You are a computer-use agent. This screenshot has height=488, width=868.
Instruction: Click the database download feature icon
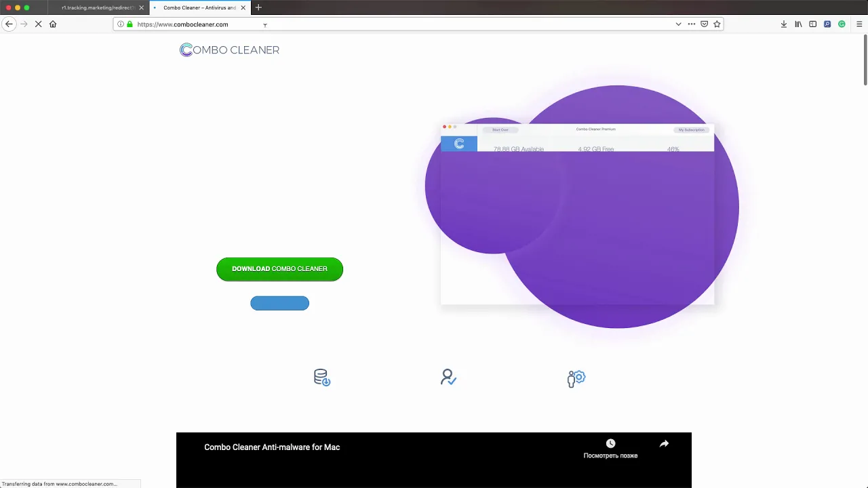point(322,378)
